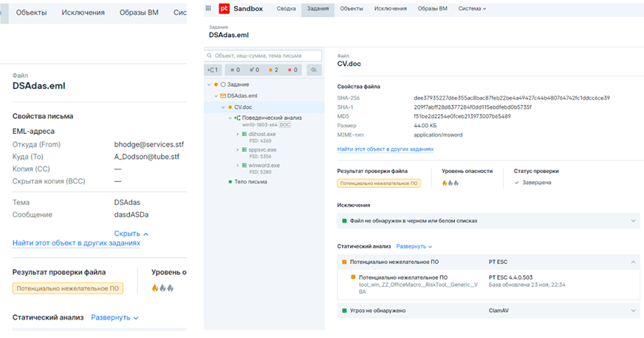Click Скрыть to hide letter properties
The image size is (644, 338).
pyautogui.click(x=131, y=234)
